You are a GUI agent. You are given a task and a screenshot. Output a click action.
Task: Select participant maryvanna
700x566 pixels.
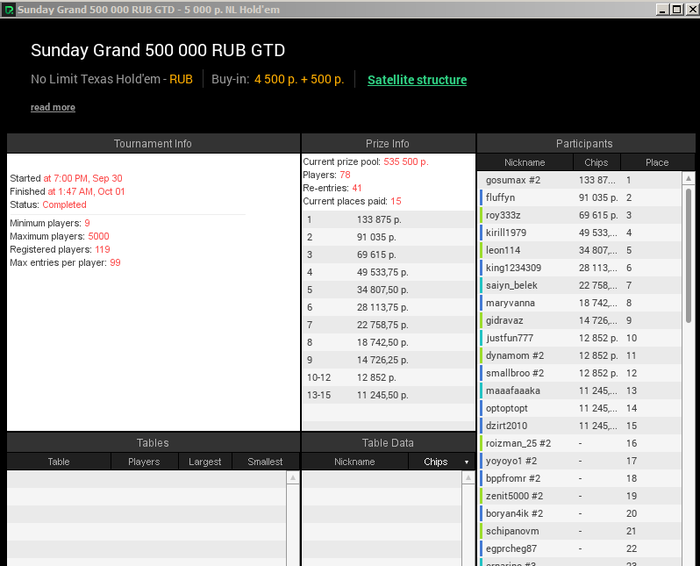(579, 303)
